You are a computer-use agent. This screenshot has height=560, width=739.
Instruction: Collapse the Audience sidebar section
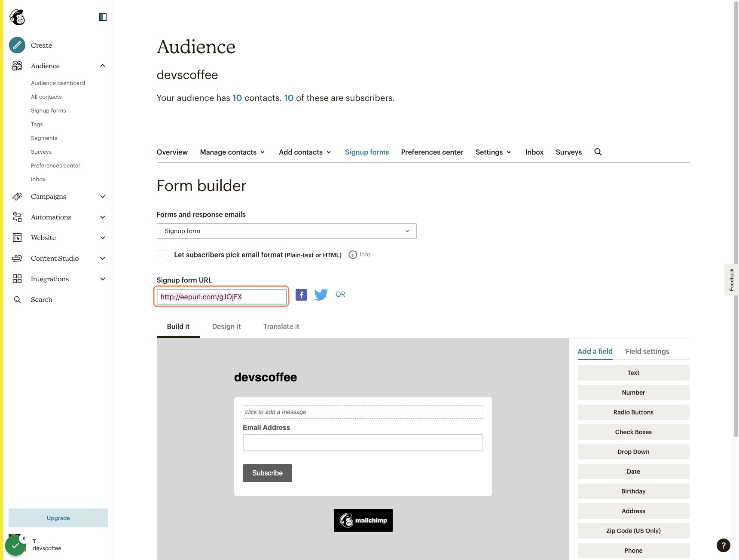click(x=103, y=66)
